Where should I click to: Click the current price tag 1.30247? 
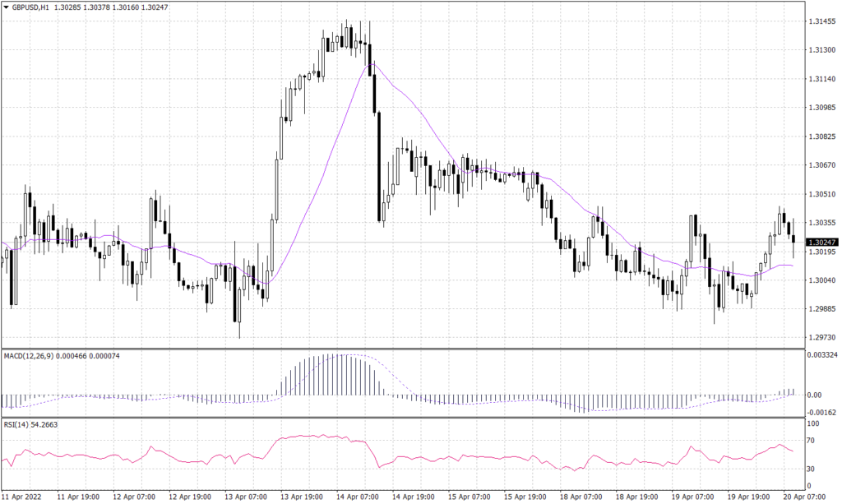(x=822, y=242)
